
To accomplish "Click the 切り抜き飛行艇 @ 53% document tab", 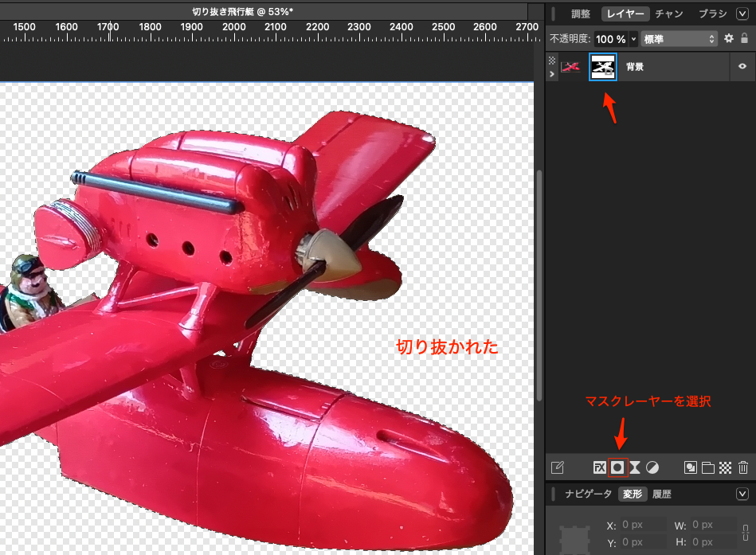I will 242,12.
